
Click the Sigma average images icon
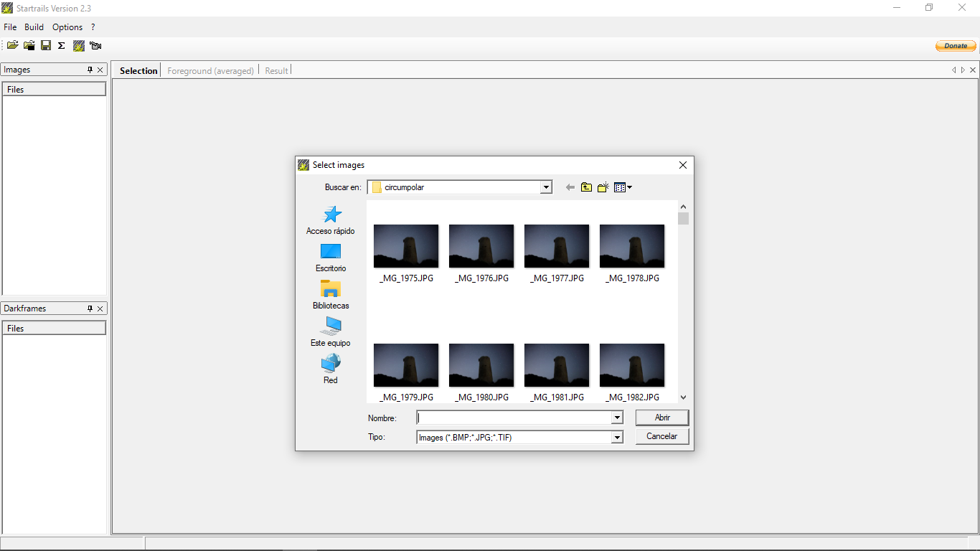point(62,45)
